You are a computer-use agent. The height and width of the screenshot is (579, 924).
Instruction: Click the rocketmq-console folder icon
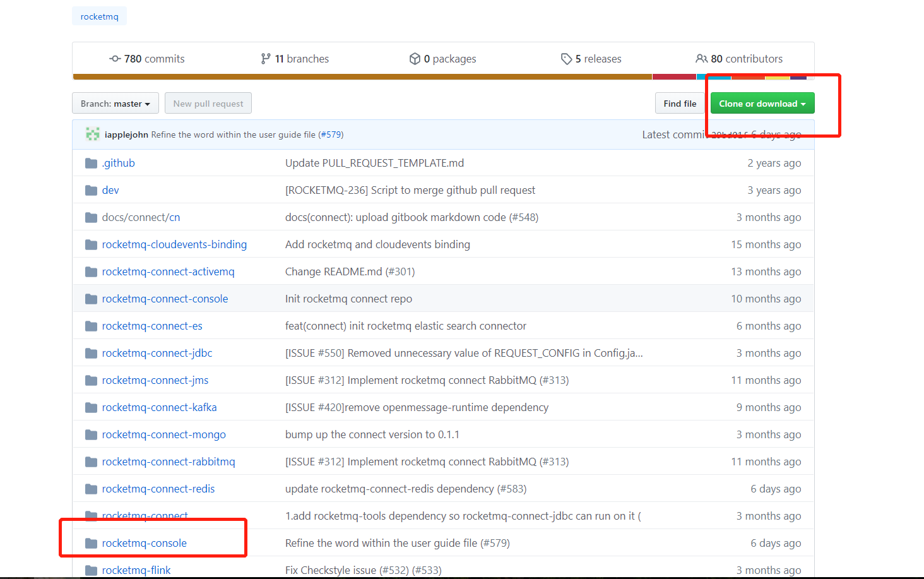click(x=92, y=544)
